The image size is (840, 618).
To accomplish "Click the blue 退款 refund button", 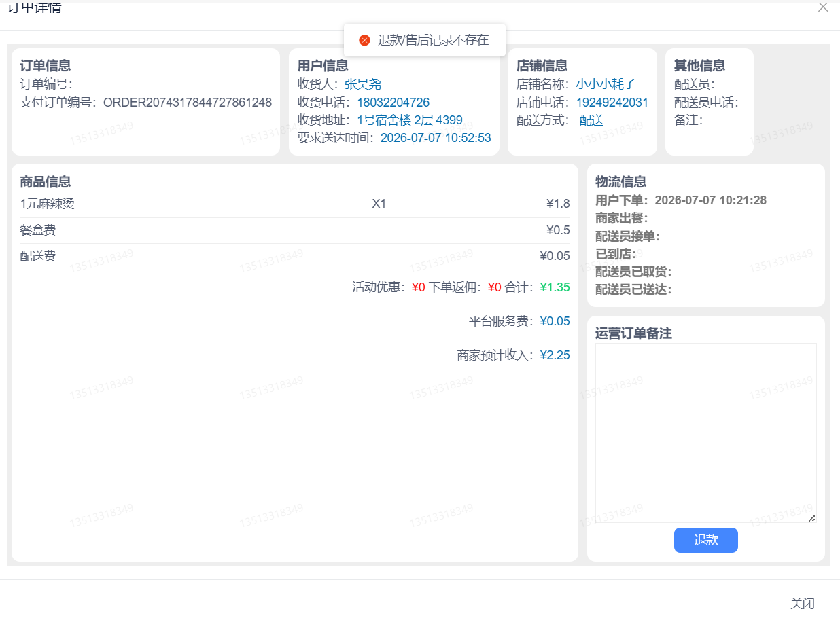I will 705,540.
